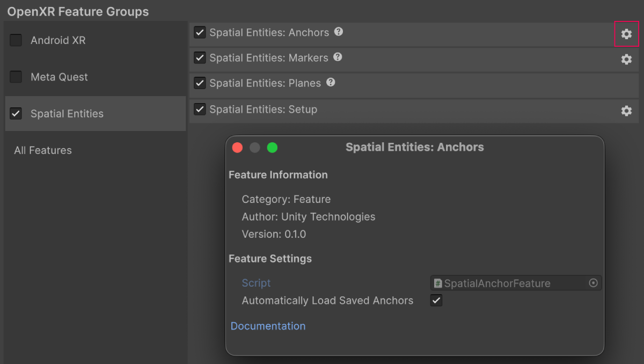This screenshot has width=644, height=364.
Task: Open settings gear for Spatial Entities: Setup
Action: pos(626,111)
